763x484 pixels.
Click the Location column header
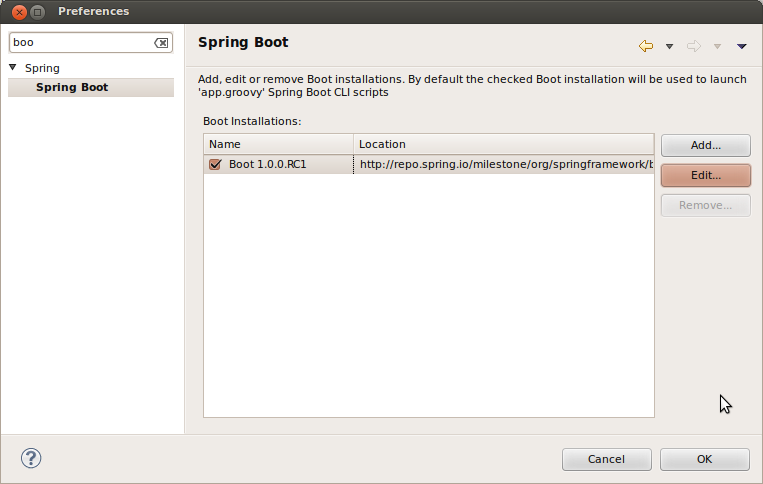[503, 144]
